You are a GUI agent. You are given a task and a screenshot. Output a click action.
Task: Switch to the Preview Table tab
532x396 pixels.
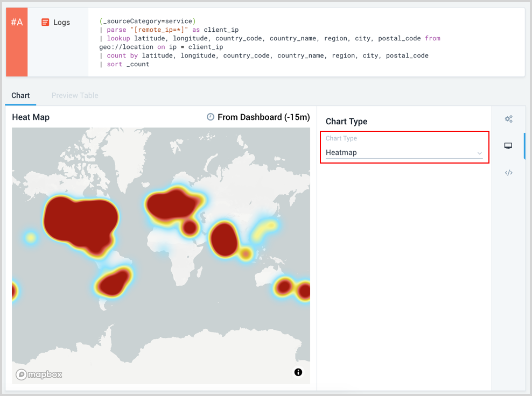click(75, 95)
